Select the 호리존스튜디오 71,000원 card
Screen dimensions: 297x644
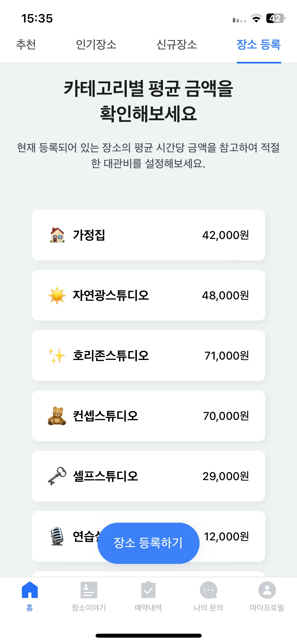[148, 356]
